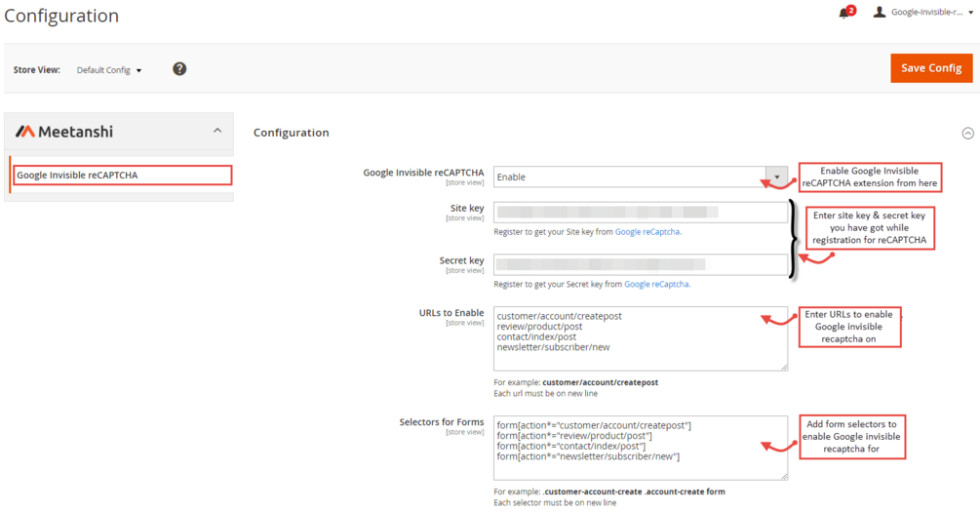Image resolution: width=980 pixels, height=512 pixels.
Task: Follow the Google reCaptcha link under Secret key
Action: [x=656, y=285]
